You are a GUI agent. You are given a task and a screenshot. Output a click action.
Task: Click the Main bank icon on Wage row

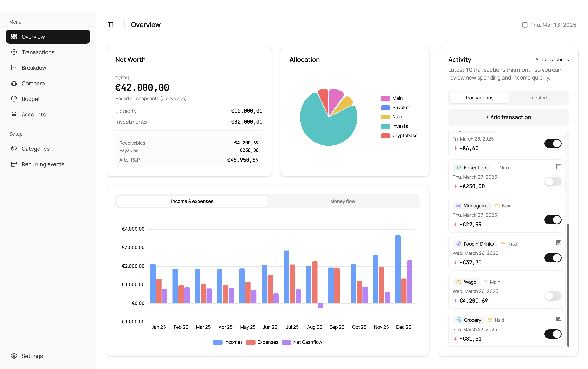[485, 282]
